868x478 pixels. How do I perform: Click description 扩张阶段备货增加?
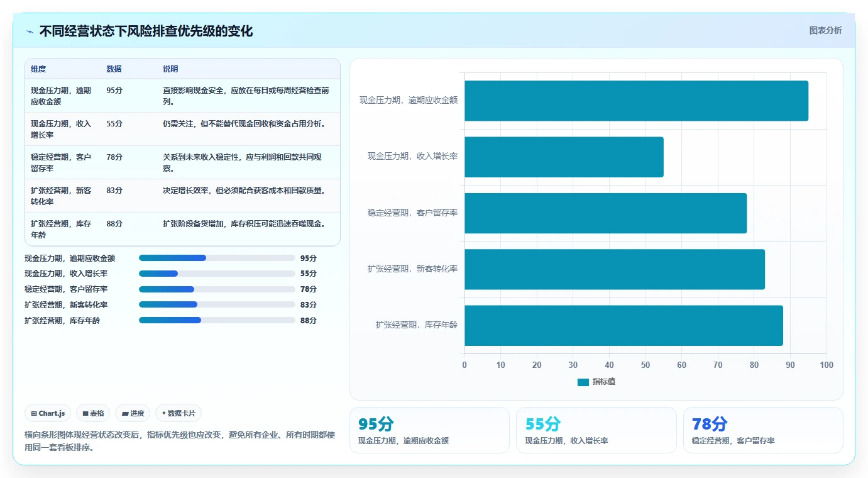[244, 224]
